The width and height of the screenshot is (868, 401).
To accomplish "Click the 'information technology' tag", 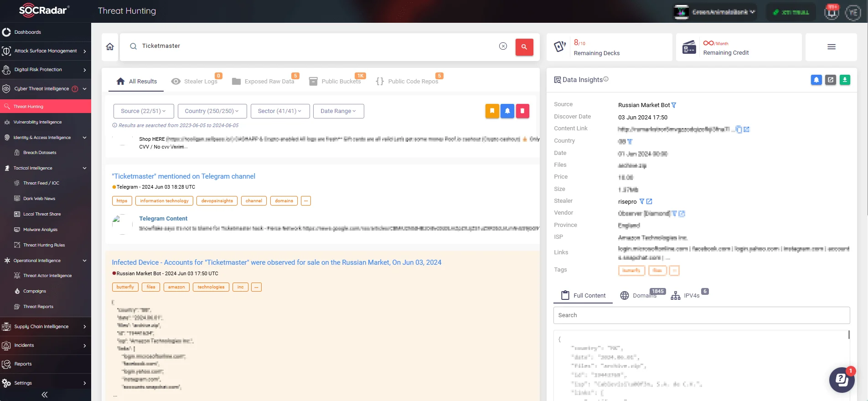I will coord(164,201).
